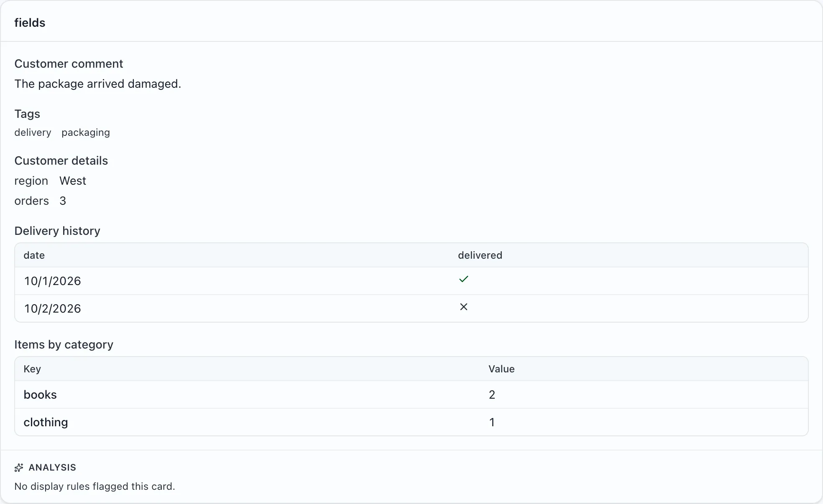823x504 pixels.
Task: Click the 'fields' card title
Action: 30,23
